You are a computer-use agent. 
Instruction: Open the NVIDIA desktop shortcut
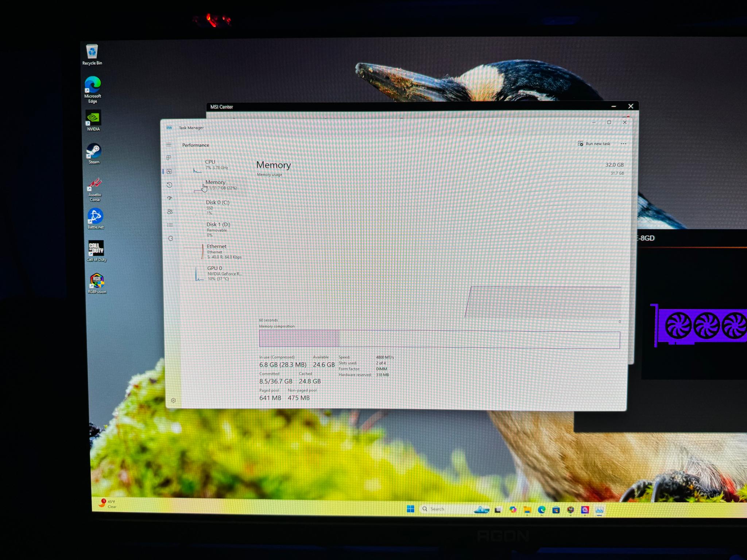click(x=93, y=121)
